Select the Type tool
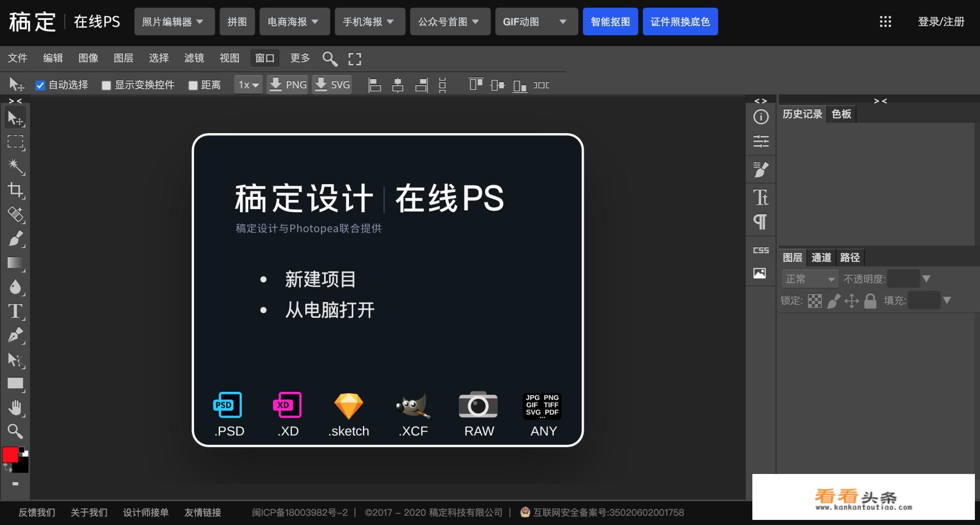 [15, 311]
